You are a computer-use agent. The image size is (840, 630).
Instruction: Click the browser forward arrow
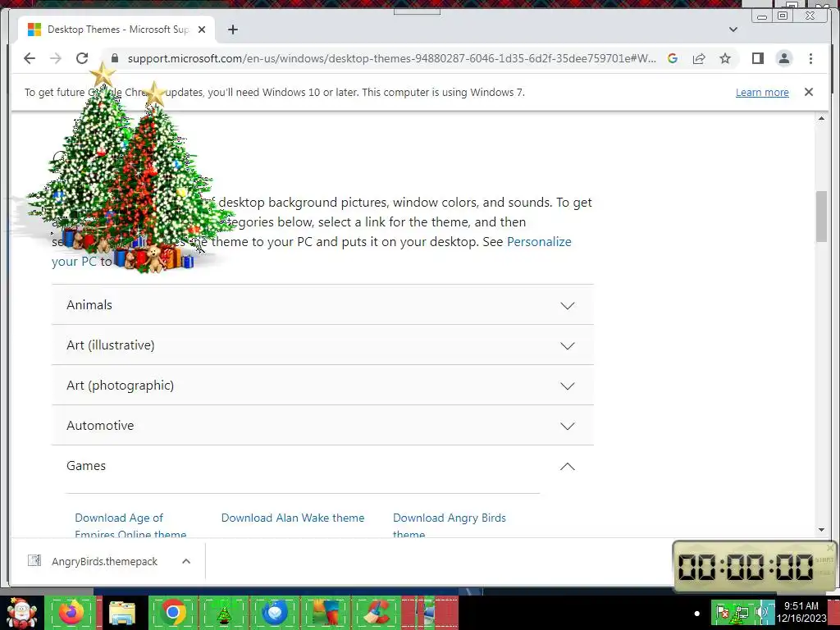(56, 58)
